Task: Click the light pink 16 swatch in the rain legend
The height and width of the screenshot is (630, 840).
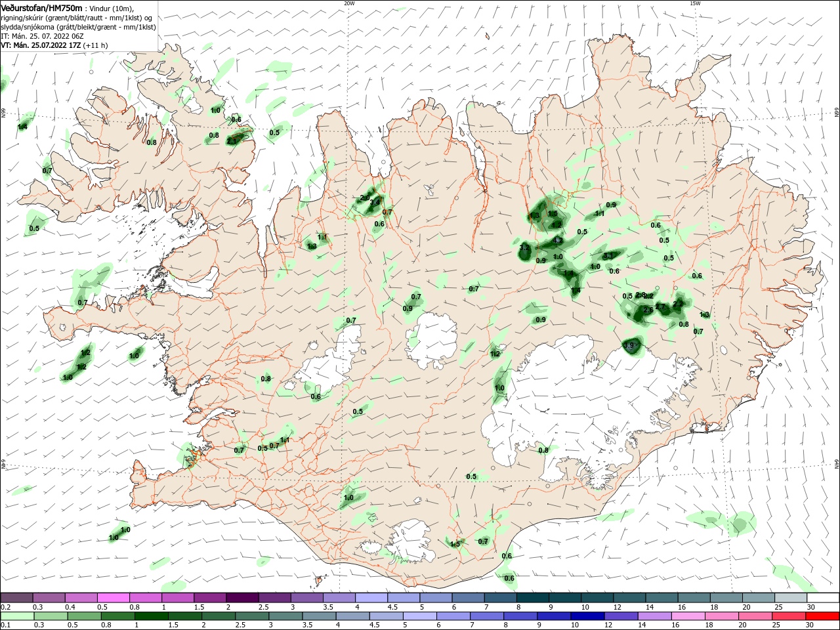Action: click(x=688, y=616)
